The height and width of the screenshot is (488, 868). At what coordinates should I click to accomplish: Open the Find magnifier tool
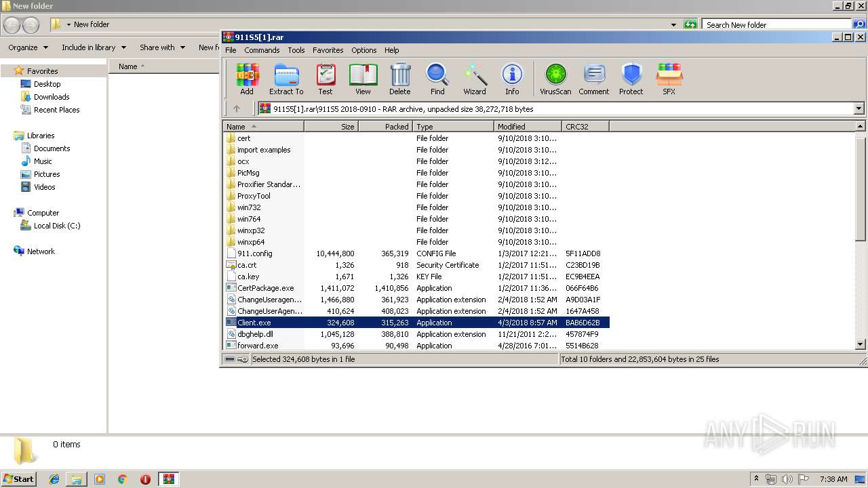click(437, 79)
